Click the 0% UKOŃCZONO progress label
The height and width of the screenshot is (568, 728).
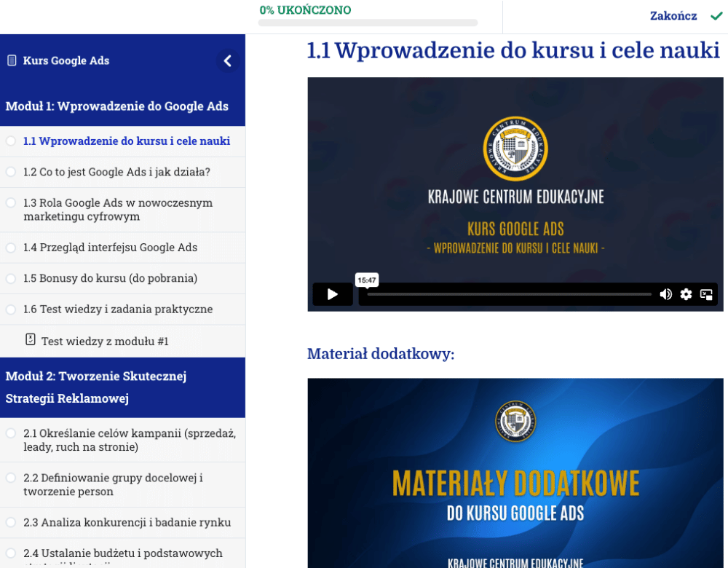[305, 10]
